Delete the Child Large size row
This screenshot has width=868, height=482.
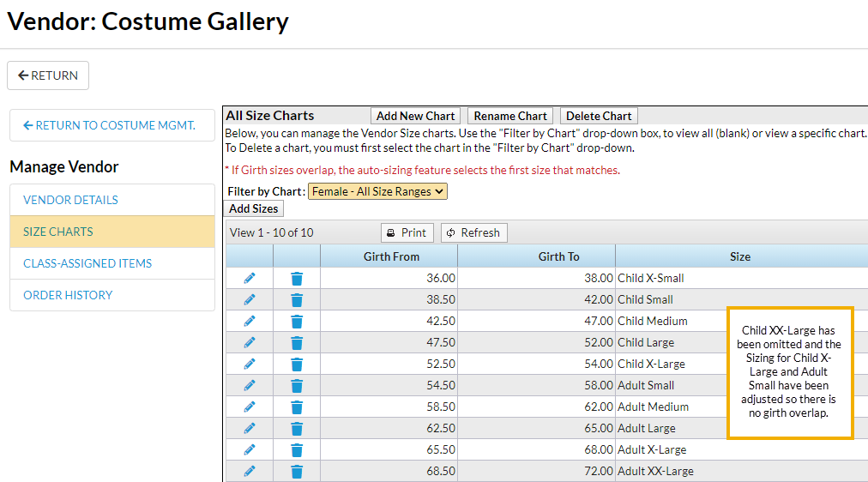click(x=297, y=343)
